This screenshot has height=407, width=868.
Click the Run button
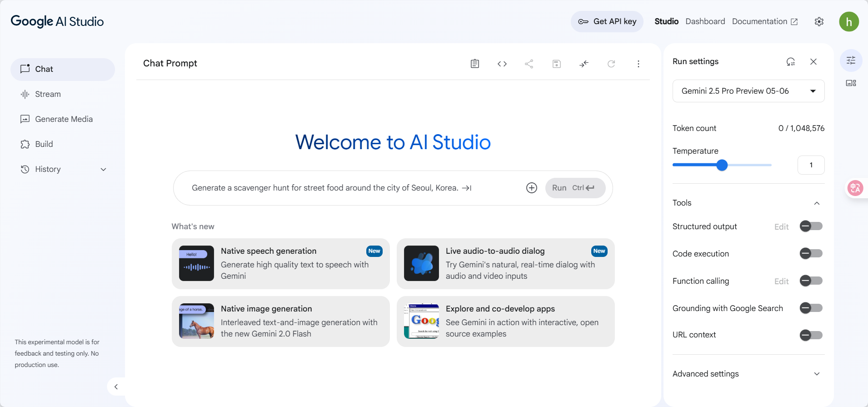click(575, 188)
